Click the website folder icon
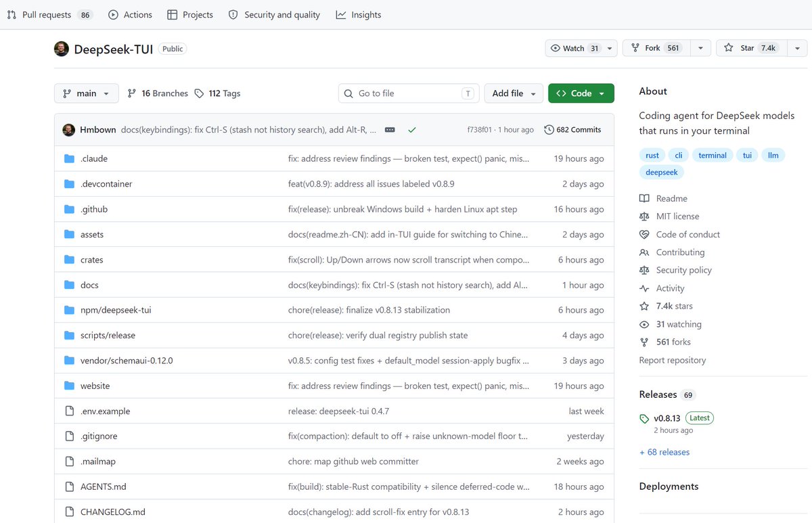 [x=69, y=386]
